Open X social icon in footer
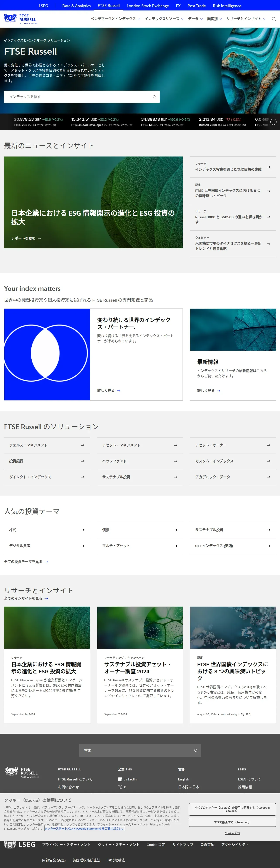The image size is (280, 868). tap(120, 787)
